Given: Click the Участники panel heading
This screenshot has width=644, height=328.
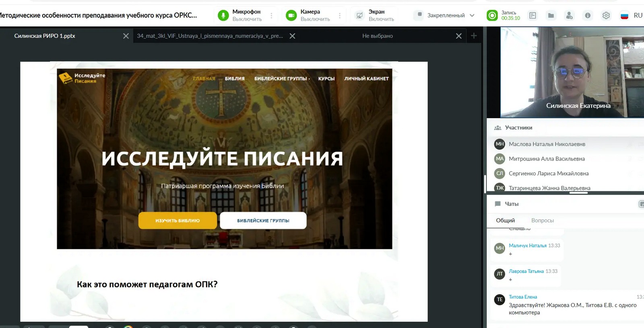Looking at the screenshot, I should 519,128.
